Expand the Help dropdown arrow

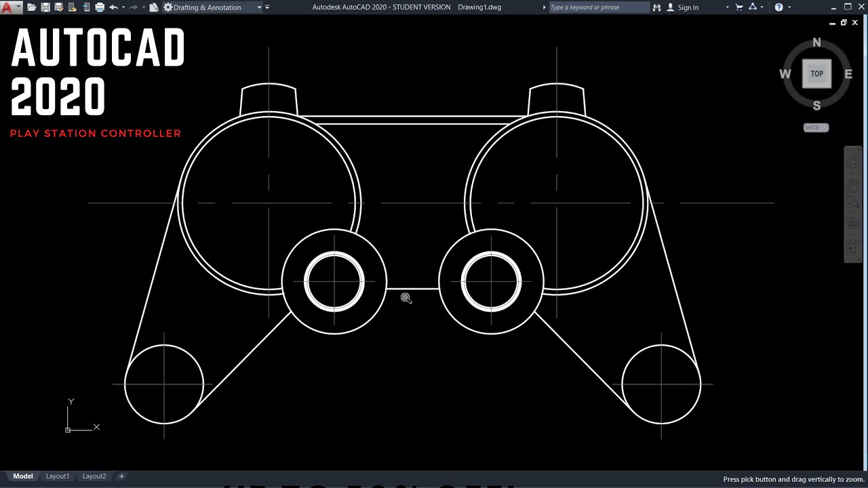pyautogui.click(x=789, y=7)
